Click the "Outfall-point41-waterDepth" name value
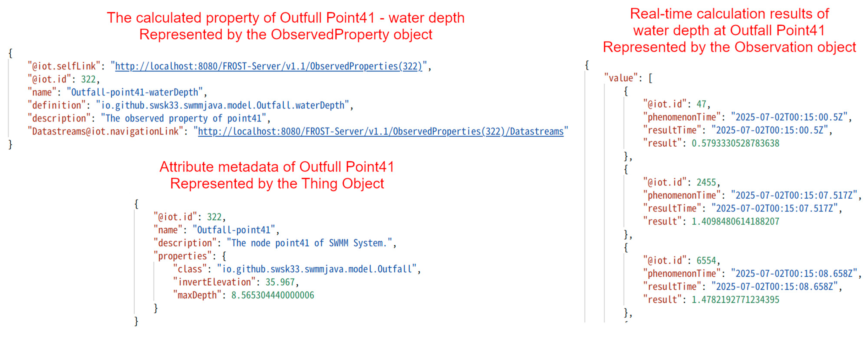This screenshot has height=337, width=868. tap(134, 92)
